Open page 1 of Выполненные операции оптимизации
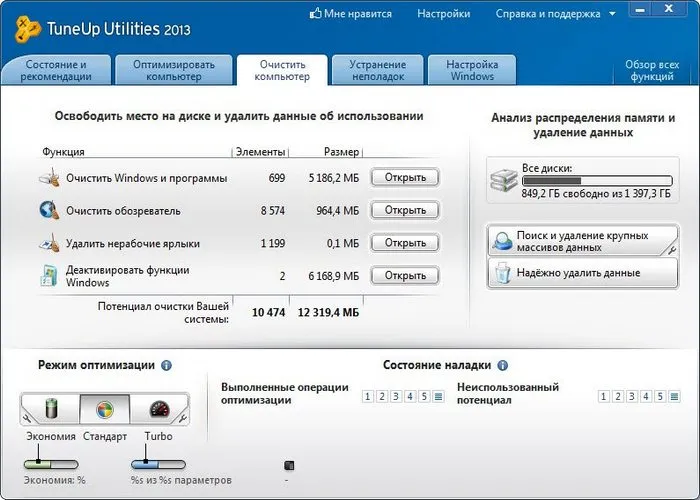Screen dimensions: 700x500 pos(367,396)
